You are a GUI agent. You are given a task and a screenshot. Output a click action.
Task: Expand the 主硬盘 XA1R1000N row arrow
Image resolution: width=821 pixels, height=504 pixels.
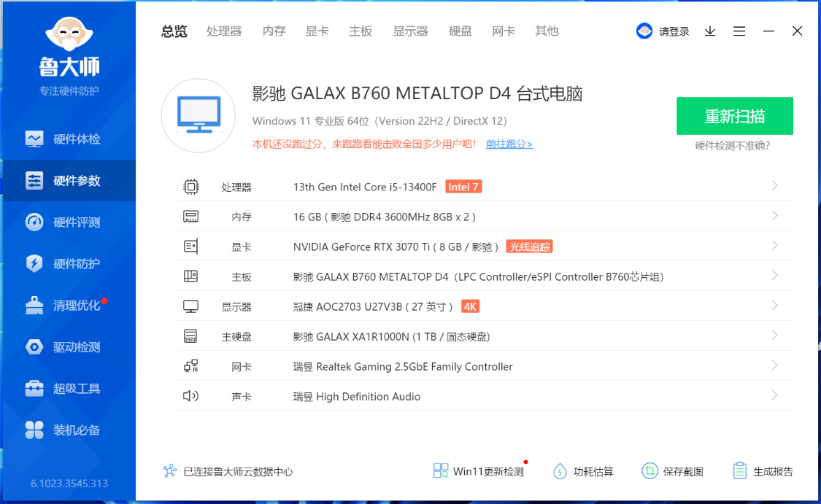(x=774, y=336)
